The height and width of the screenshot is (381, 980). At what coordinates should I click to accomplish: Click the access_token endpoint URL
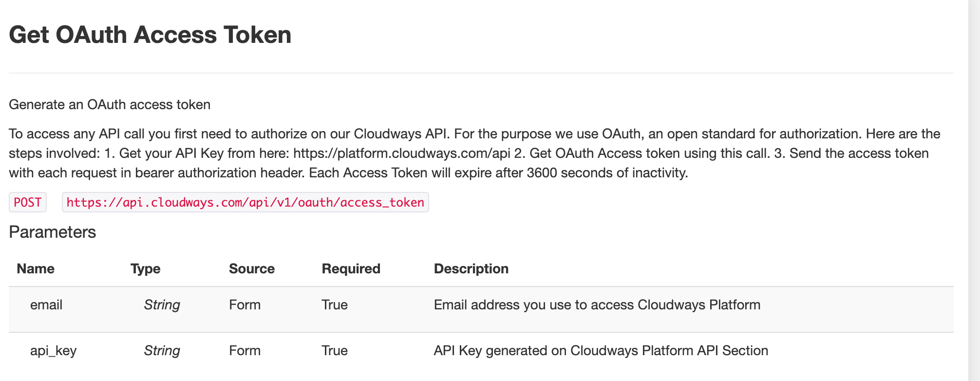coord(245,202)
